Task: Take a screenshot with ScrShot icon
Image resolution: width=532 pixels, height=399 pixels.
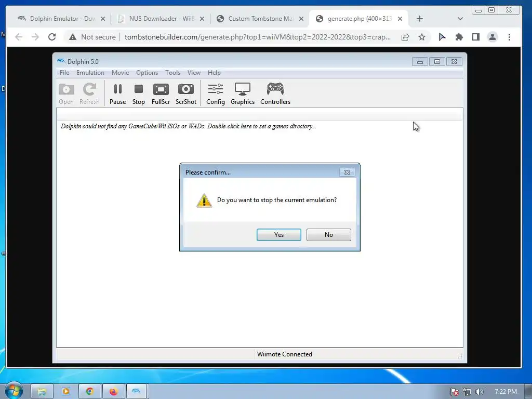Action: click(186, 94)
